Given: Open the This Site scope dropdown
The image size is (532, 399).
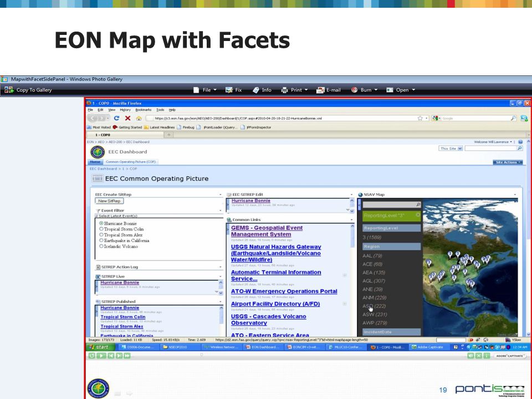Looking at the screenshot, I should [x=451, y=149].
